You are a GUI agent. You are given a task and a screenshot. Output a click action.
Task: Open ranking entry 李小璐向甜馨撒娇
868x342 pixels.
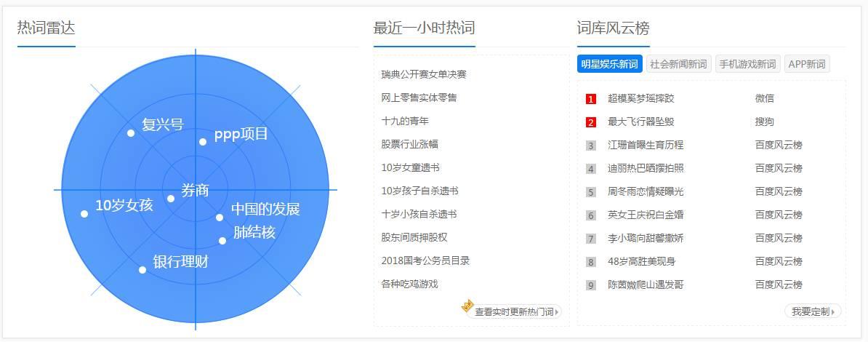pyautogui.click(x=646, y=239)
